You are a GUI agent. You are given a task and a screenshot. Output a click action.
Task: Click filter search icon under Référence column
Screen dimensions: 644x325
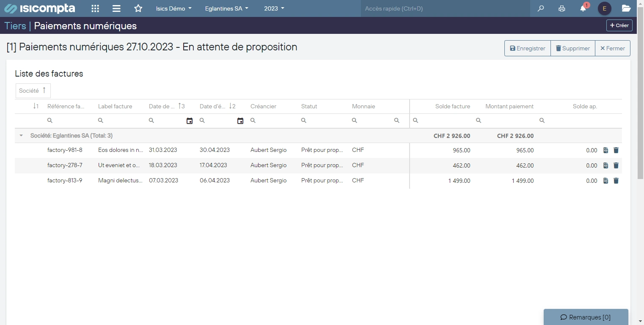click(x=50, y=121)
